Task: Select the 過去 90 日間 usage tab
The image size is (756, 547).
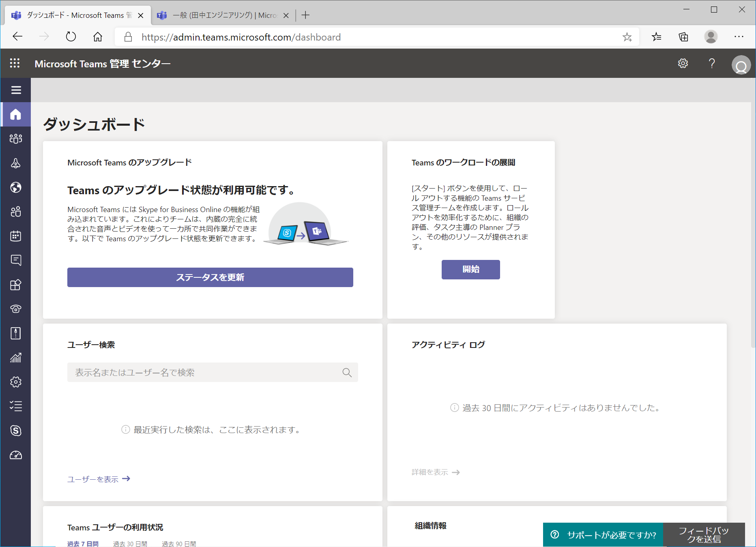Action: coord(179,543)
